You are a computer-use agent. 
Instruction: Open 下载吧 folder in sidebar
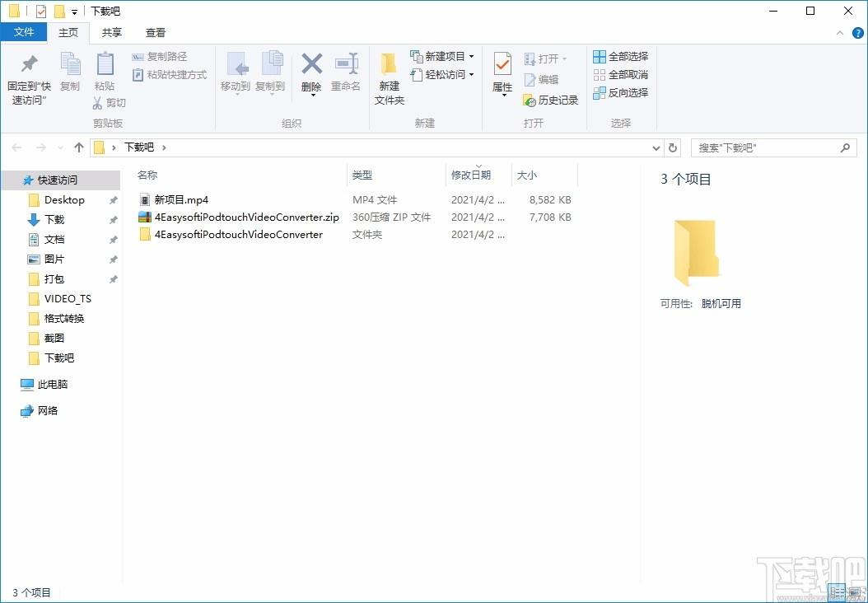tap(59, 358)
